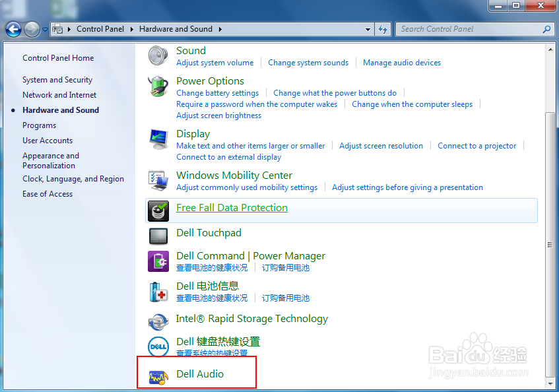The height and width of the screenshot is (392, 559).
Task: Click the Control Panel breadcrumb
Action: coord(100,29)
